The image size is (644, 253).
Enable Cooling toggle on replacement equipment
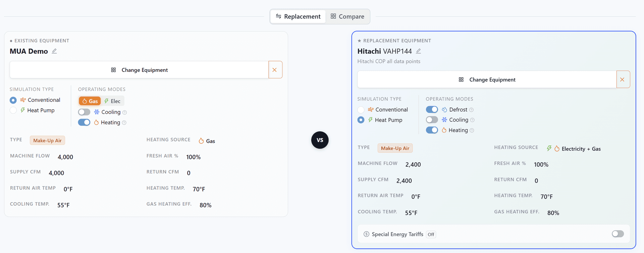click(x=432, y=120)
